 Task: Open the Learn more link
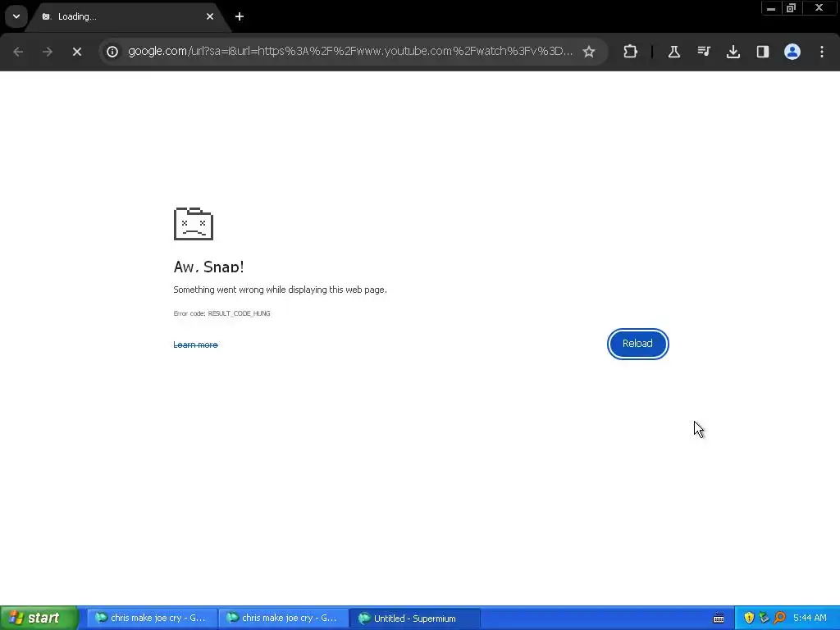click(195, 345)
